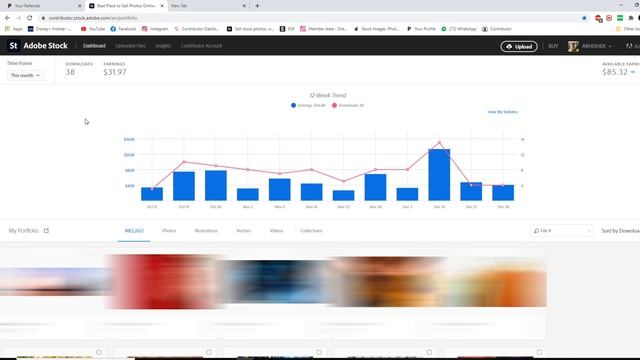Image resolution: width=640 pixels, height=360 pixels.
Task: Click the Adobe Stock St logo
Action: 13,46
